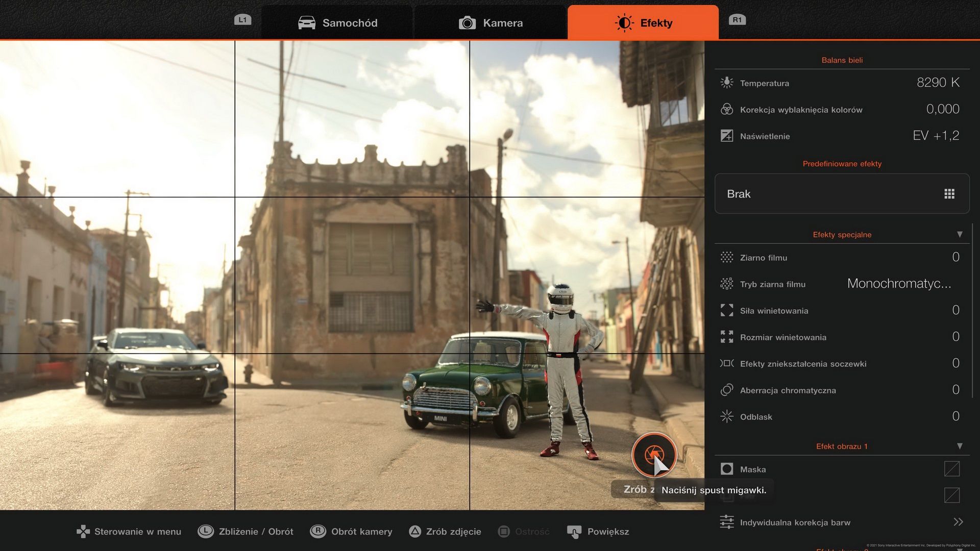This screenshot has width=980, height=551.
Task: Click the Ziarno filmu grain icon
Action: 727,257
